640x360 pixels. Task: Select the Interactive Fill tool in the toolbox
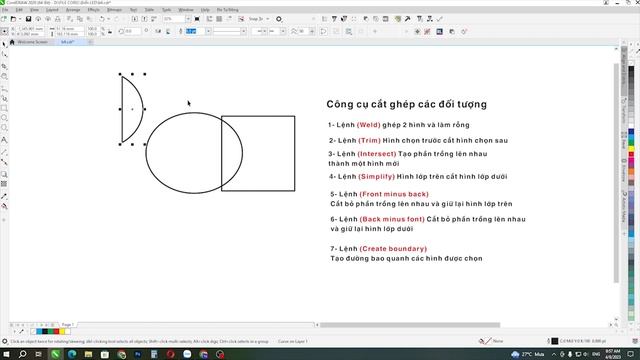pyautogui.click(x=4, y=206)
